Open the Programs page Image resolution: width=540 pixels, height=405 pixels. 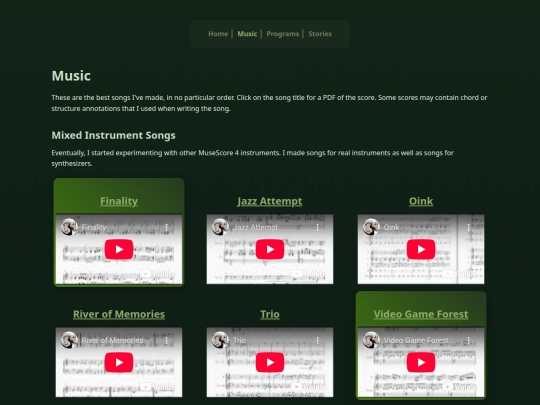click(283, 34)
